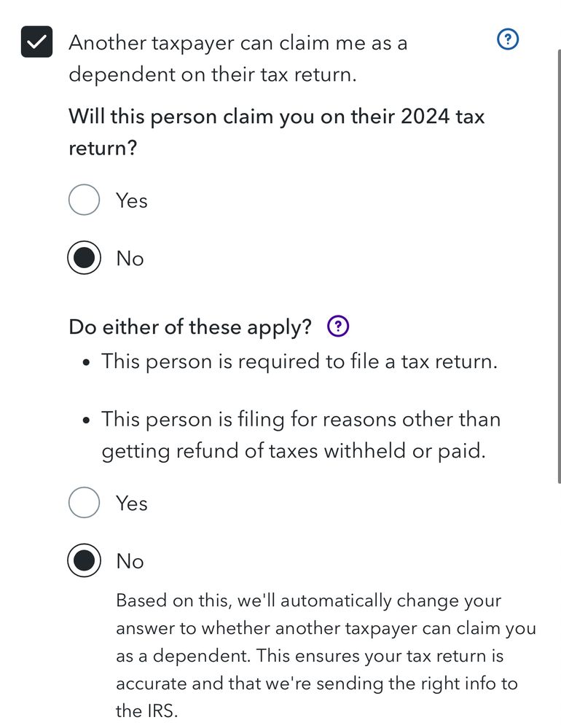561x728 pixels.
Task: Click the "Yes" label of the 2024 claim question
Action: tap(132, 200)
